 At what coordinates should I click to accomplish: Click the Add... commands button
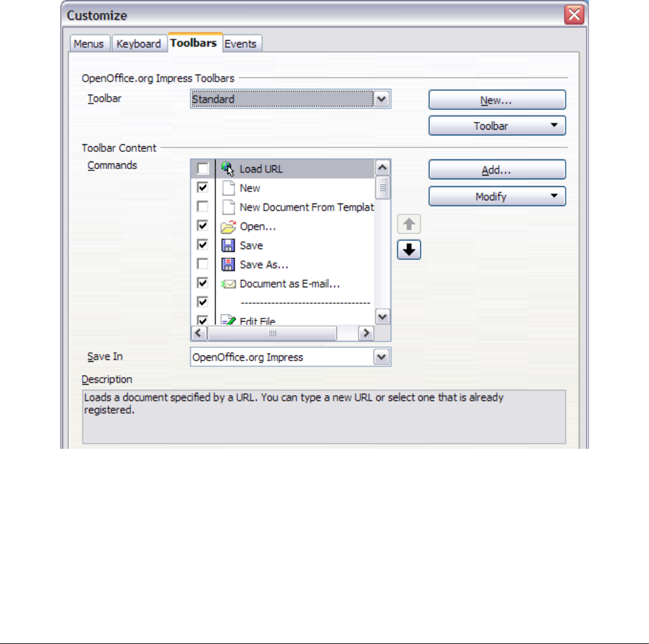click(x=497, y=170)
